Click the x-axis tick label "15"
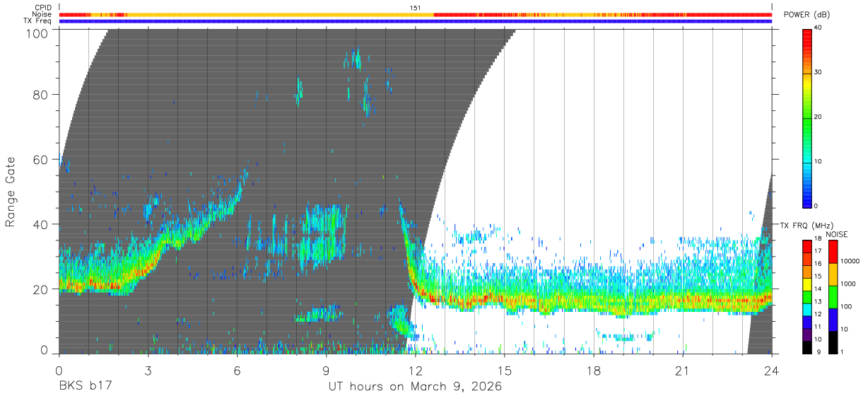Screen dimensions: 868x401 pos(504,370)
